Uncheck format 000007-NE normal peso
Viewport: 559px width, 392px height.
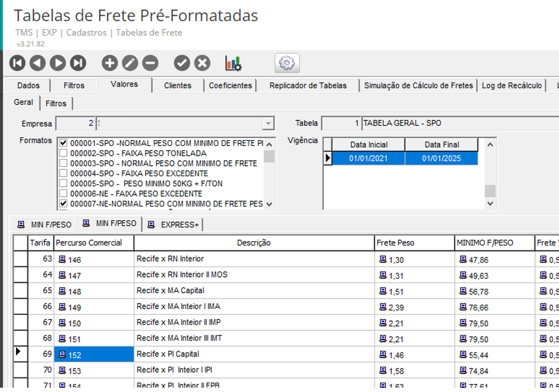tap(63, 203)
